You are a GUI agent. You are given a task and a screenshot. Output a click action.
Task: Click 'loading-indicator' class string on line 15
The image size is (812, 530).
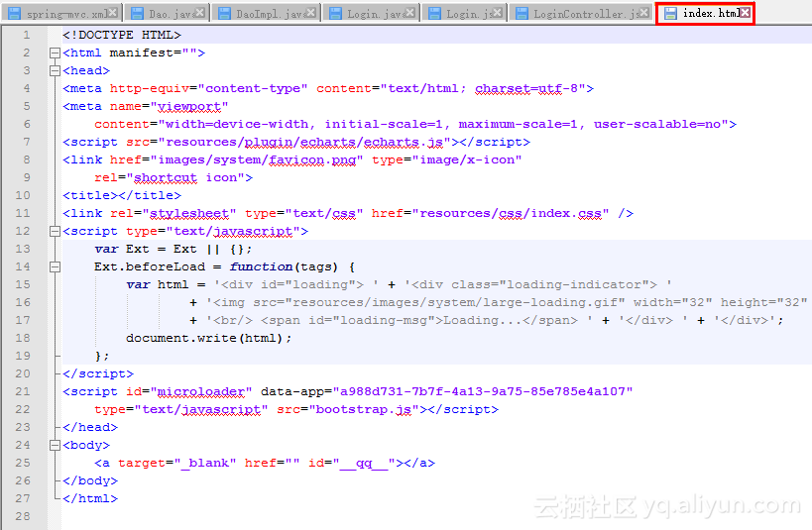574,284
